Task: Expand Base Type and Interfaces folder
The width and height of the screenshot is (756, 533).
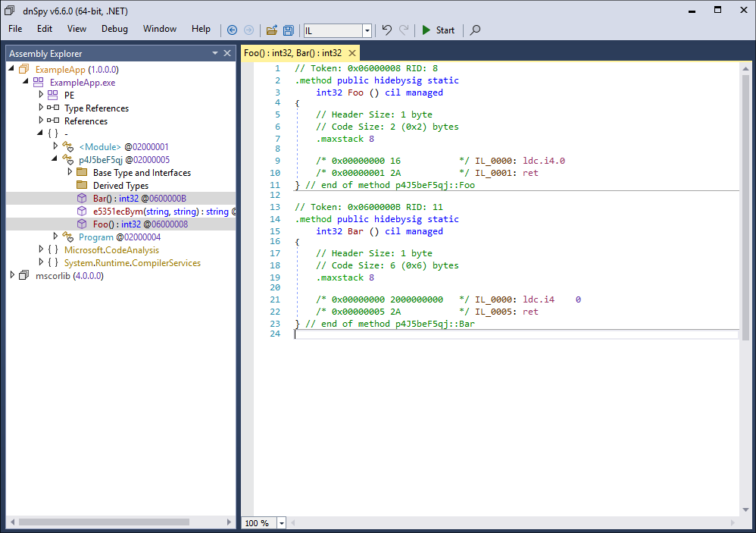Action: pyautogui.click(x=70, y=171)
